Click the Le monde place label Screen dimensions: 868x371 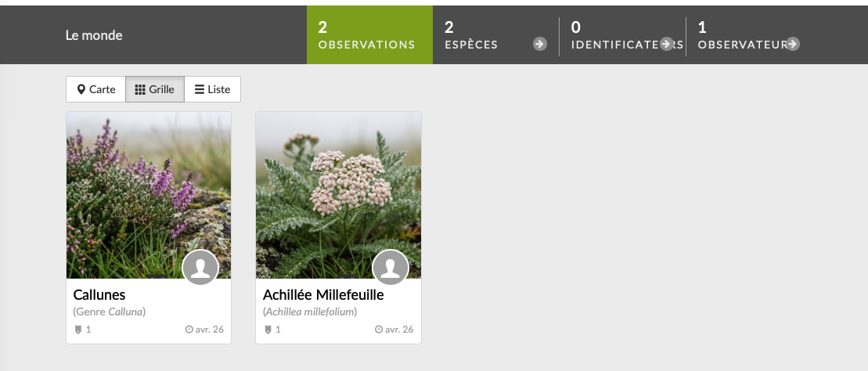[94, 35]
